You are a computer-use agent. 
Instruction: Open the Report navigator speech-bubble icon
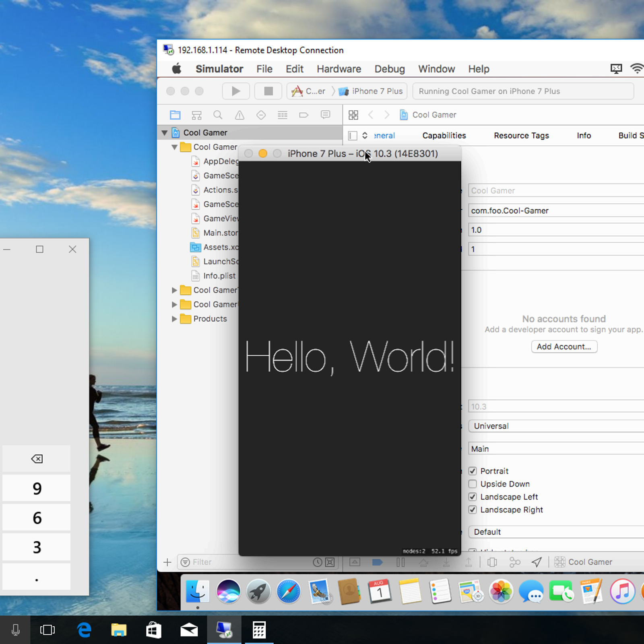point(325,115)
